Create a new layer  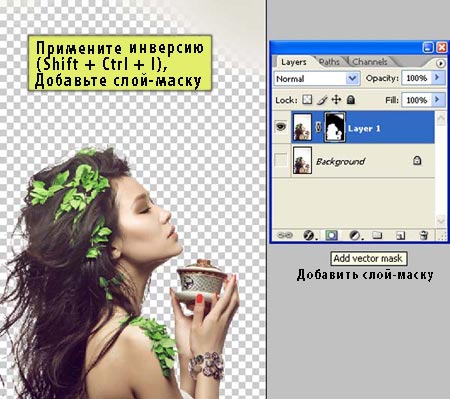400,236
